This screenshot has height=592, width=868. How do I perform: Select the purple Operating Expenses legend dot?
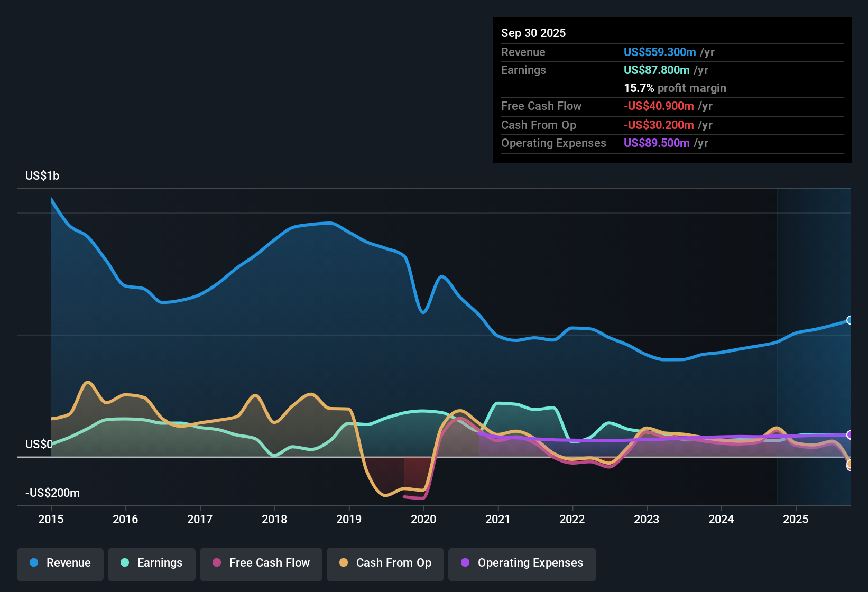[464, 563]
